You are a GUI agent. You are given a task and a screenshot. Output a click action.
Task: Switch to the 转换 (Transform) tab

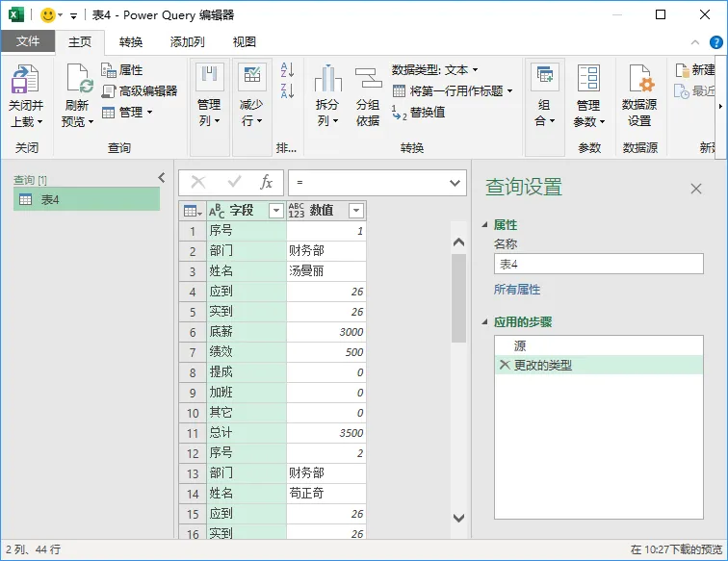[131, 42]
